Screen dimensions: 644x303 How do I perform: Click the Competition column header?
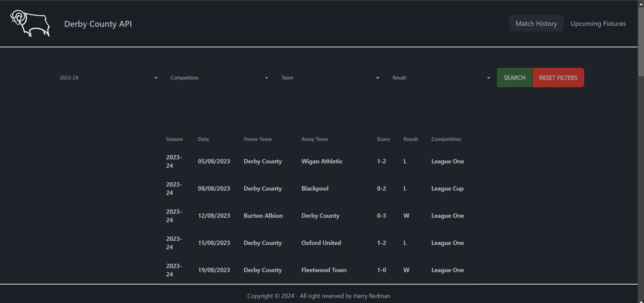point(446,139)
